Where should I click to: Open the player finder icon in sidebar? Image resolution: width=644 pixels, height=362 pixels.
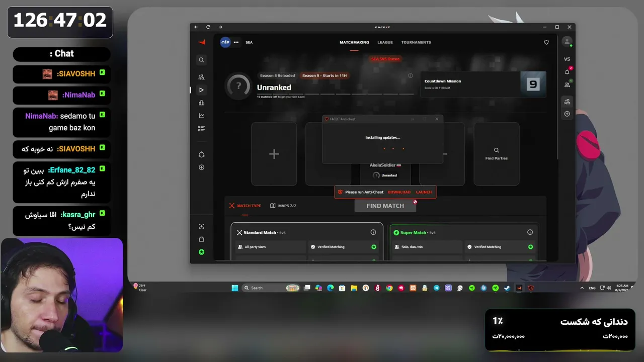pyautogui.click(x=201, y=77)
